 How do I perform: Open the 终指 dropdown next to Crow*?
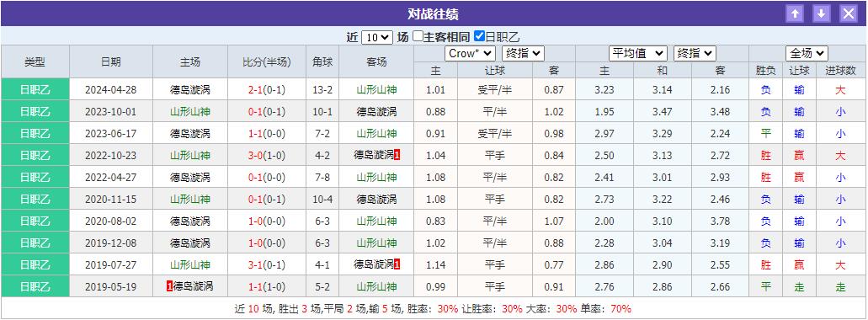pos(523,53)
